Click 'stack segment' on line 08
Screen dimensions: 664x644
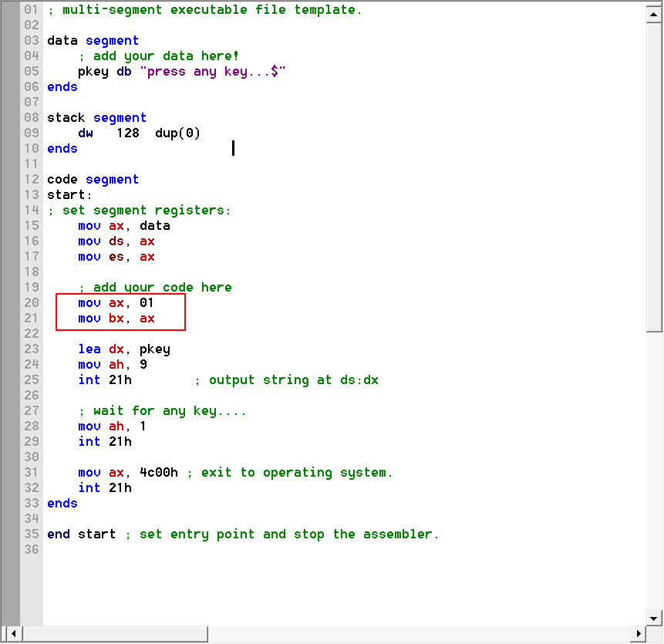pos(96,118)
